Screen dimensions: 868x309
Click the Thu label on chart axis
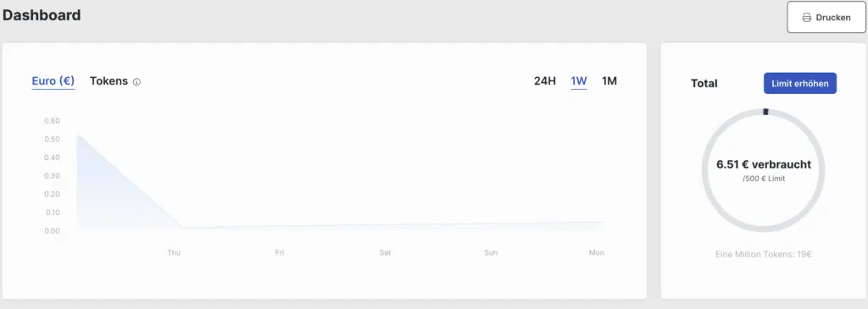pos(174,252)
